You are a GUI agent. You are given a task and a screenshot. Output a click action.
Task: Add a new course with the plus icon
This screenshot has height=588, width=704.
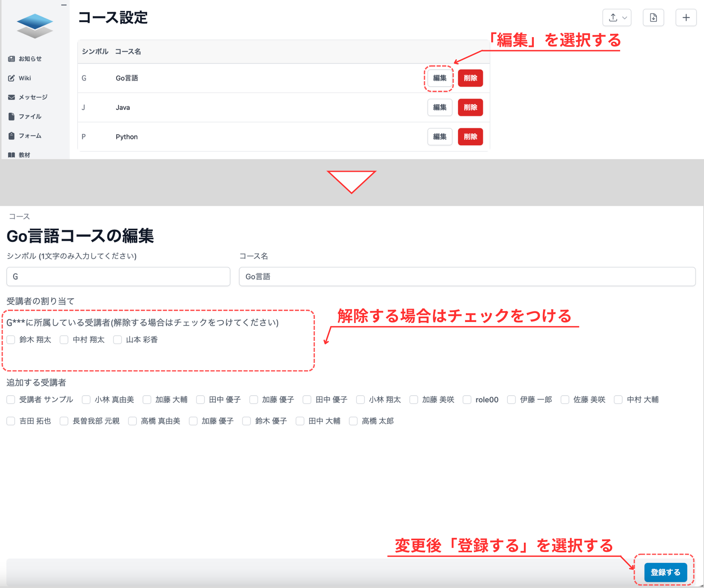click(686, 18)
